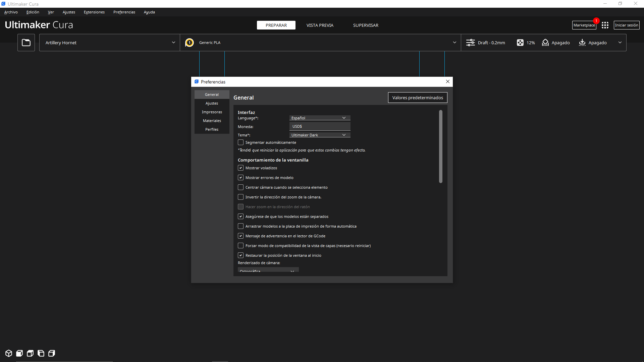Select the 3D perspective view cube icon
Image resolution: width=644 pixels, height=362 pixels.
pos(9,353)
